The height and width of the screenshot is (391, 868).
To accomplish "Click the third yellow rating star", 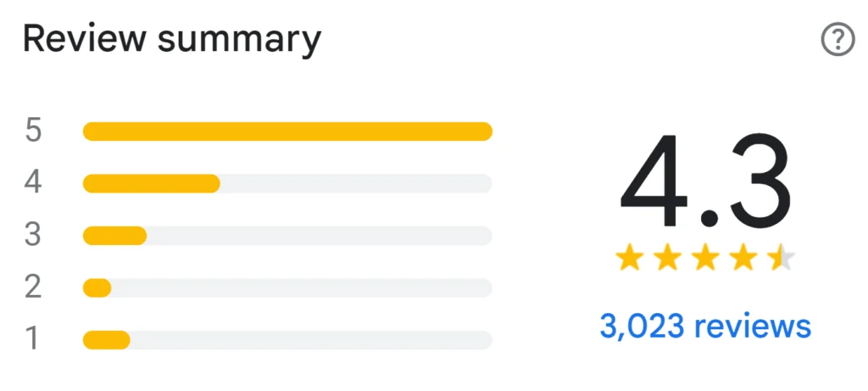I will point(705,257).
